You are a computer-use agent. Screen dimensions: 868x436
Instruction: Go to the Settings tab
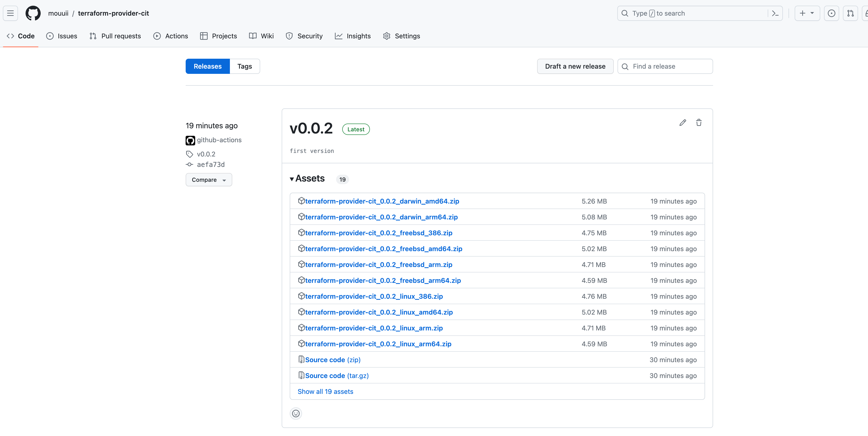click(401, 36)
